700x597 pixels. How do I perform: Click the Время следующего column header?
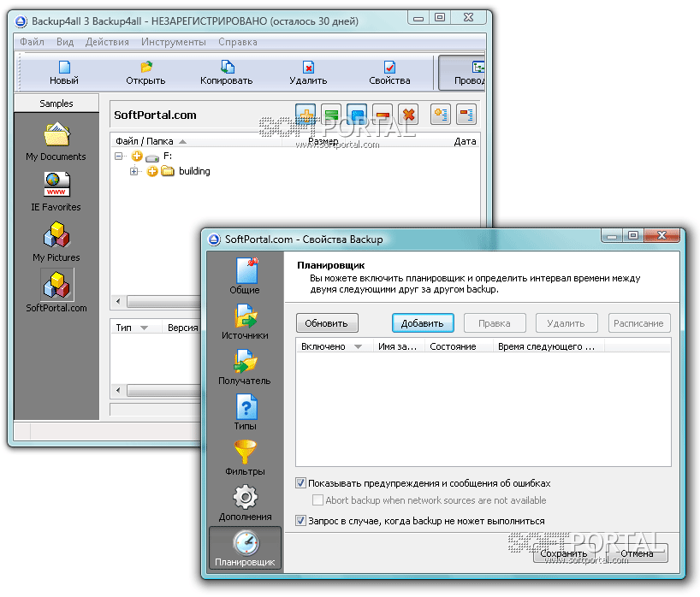(547, 346)
